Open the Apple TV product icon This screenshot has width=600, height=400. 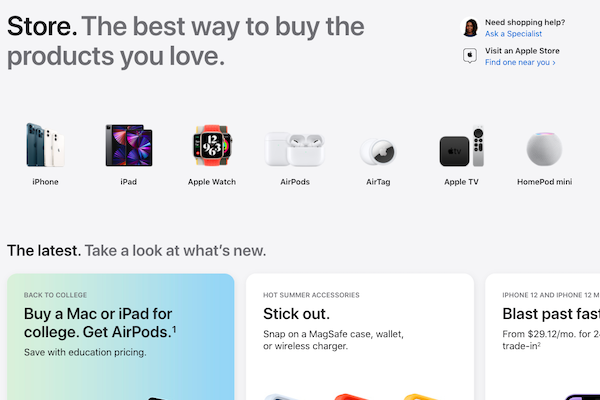pos(461,146)
